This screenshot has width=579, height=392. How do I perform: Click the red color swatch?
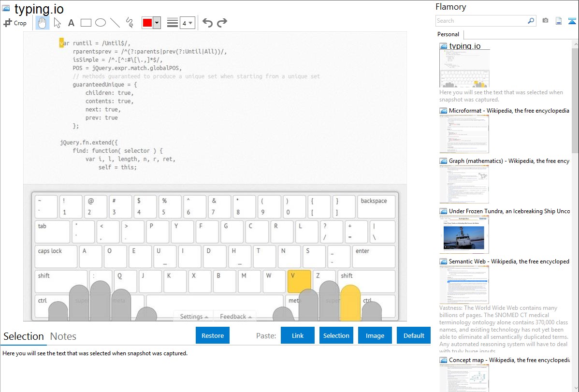point(147,23)
